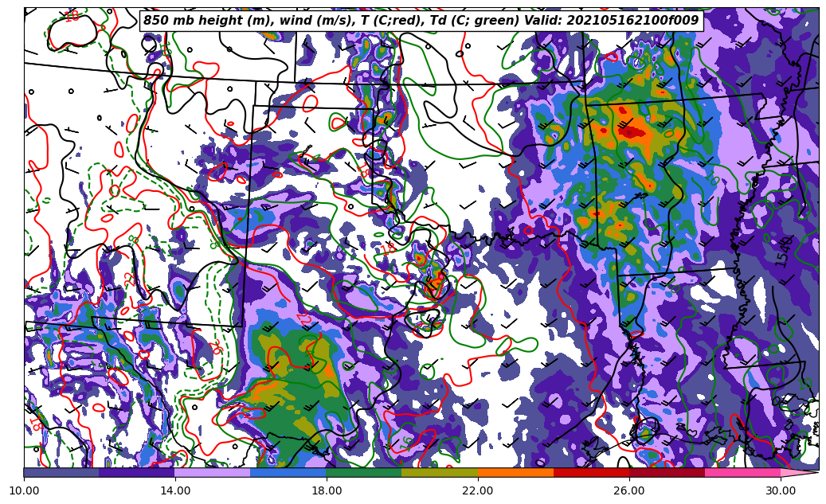The image size is (826, 504).
Task: Select the slate-blue 10–12 colorbar segment
Action: pos(61,472)
